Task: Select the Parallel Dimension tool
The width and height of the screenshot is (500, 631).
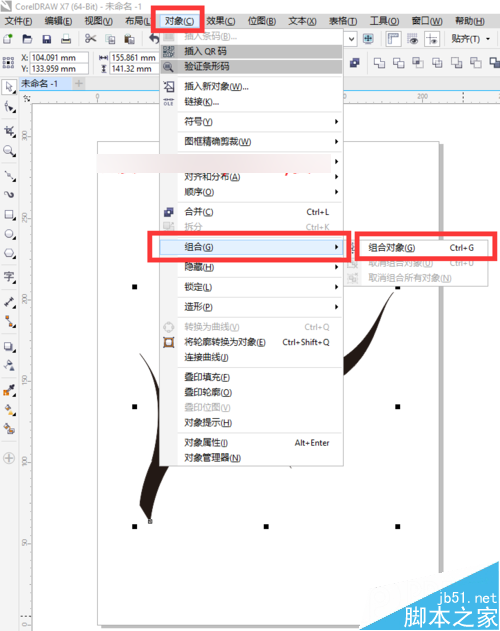Action: (x=9, y=302)
